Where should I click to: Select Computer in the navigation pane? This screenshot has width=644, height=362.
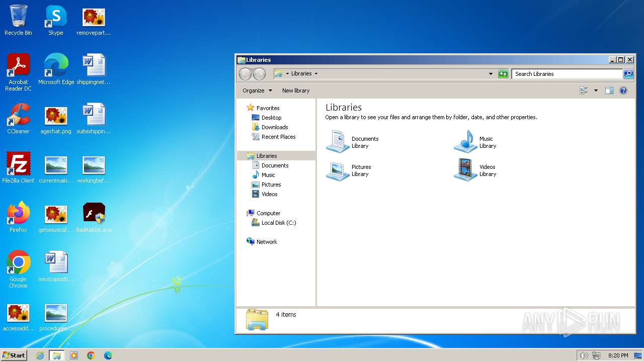coord(264,213)
